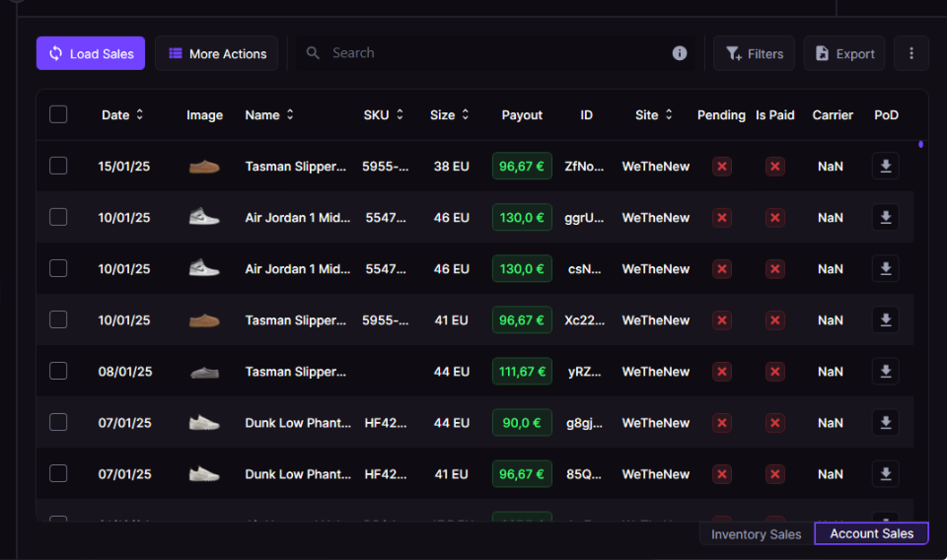947x560 pixels.
Task: Download PoD for ggrU... sale
Action: point(886,217)
